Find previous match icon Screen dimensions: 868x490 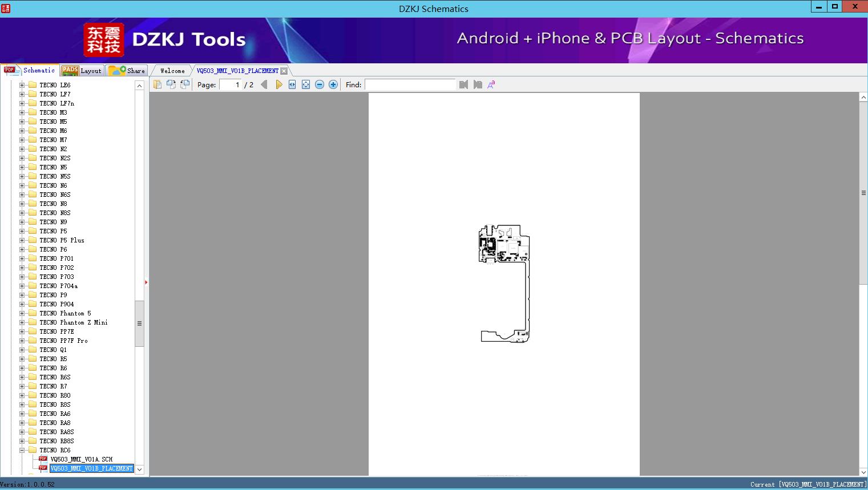click(x=463, y=84)
